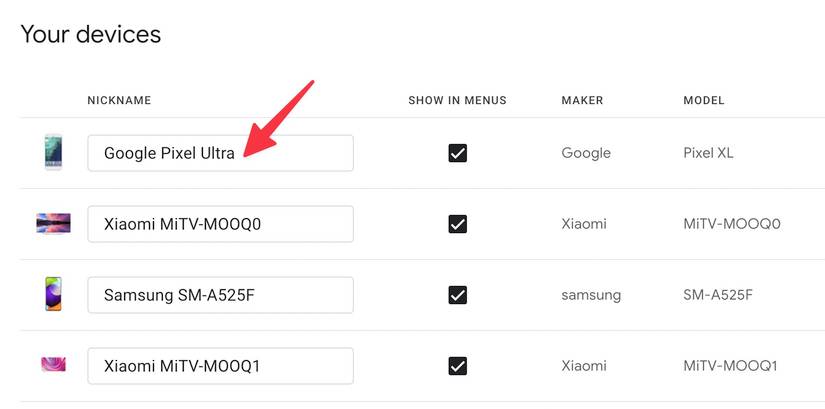Click the Xiaomi MiTV-MOOQ1 TV icon
The width and height of the screenshot is (825, 409).
[x=53, y=365]
